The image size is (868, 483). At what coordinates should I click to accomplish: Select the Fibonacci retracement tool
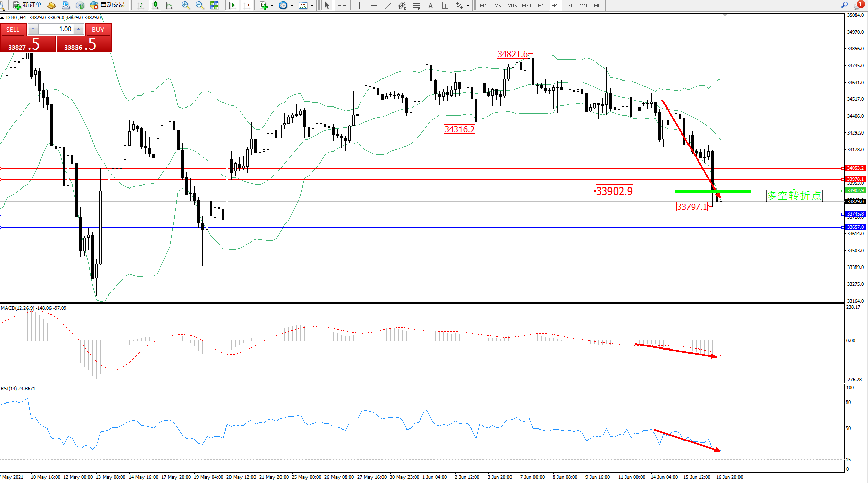(416, 5)
